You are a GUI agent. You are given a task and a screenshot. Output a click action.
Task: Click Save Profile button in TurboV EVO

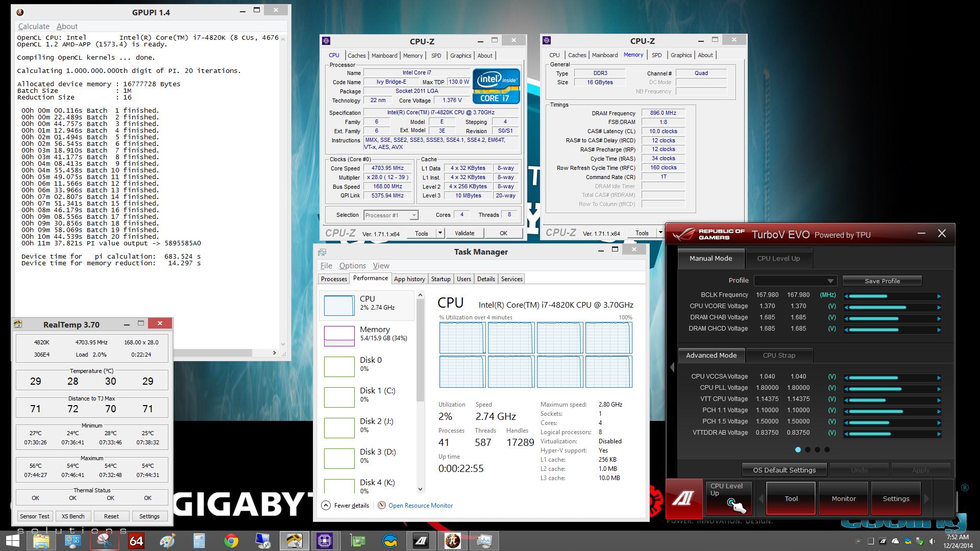[x=882, y=281]
